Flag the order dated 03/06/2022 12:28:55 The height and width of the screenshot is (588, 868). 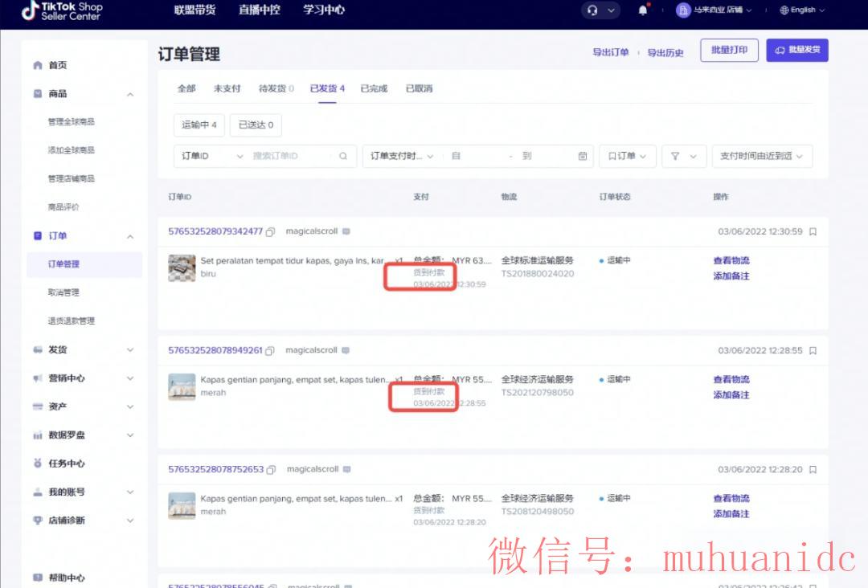click(x=813, y=351)
